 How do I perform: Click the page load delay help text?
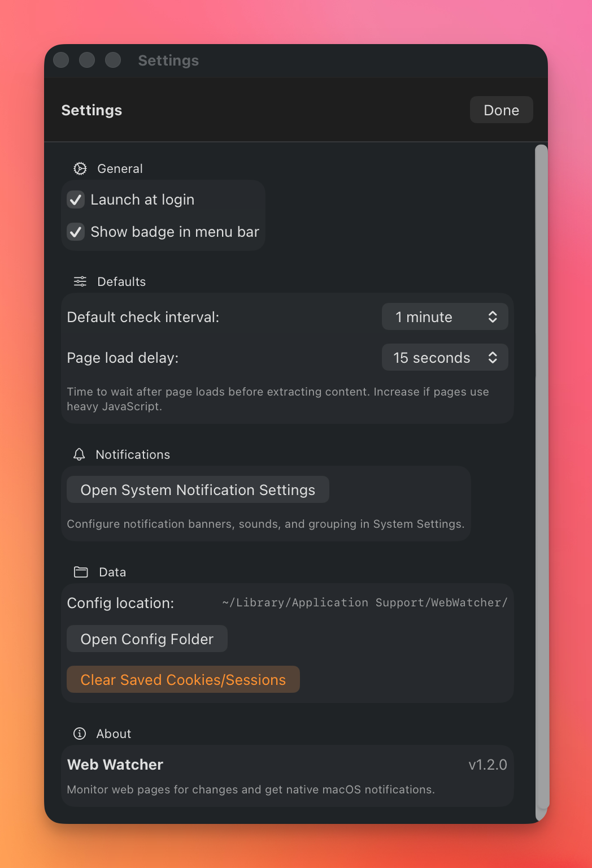click(x=278, y=399)
